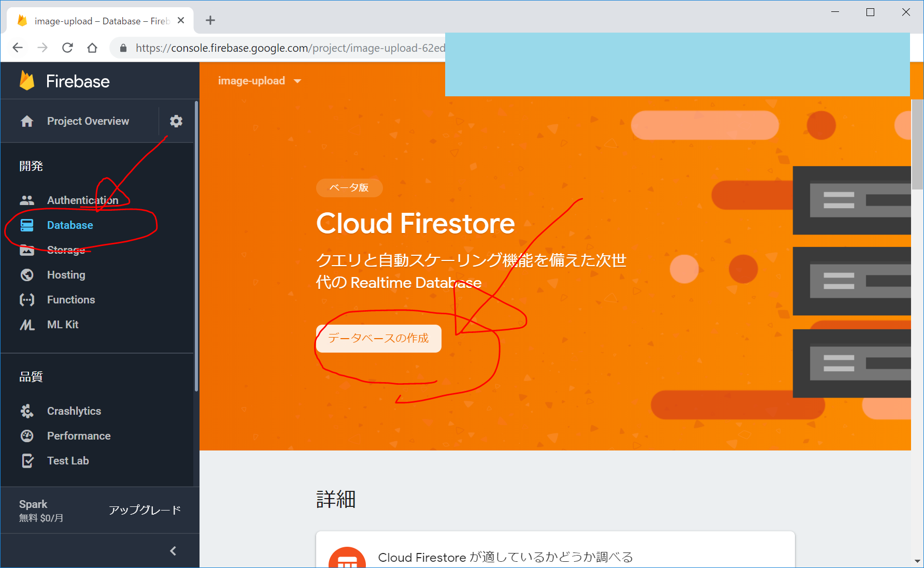
Task: Open the image-upload project dropdown
Action: point(259,81)
